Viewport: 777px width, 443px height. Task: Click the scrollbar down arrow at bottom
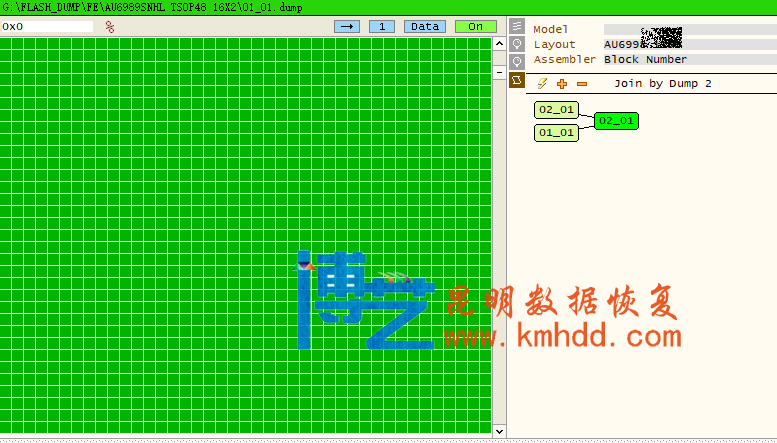click(x=500, y=430)
